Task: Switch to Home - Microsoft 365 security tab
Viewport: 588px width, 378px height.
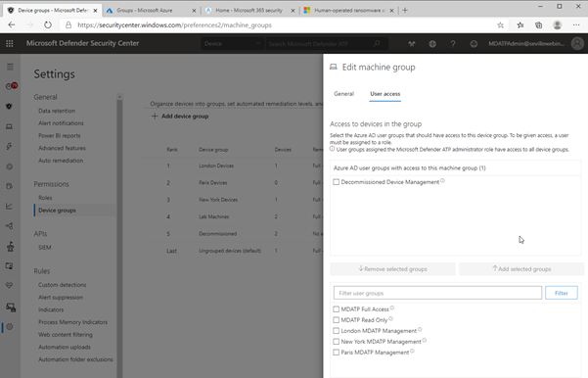Action: (249, 11)
